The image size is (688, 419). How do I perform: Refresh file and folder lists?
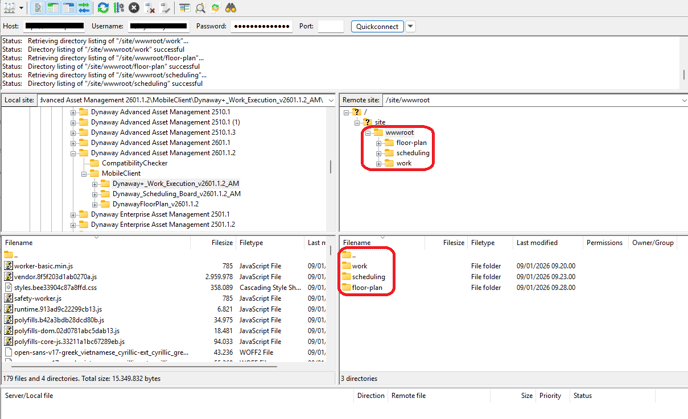[x=103, y=8]
